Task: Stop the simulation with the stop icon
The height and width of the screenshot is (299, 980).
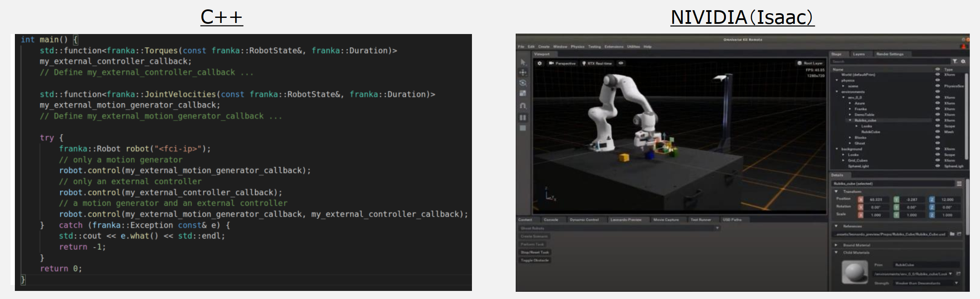Action: pyautogui.click(x=523, y=128)
